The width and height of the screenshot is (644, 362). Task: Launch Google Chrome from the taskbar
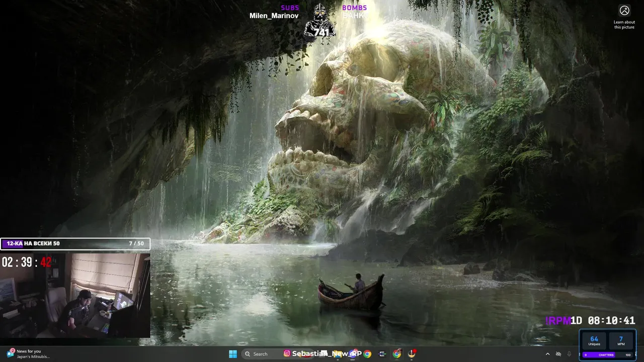pos(367,354)
